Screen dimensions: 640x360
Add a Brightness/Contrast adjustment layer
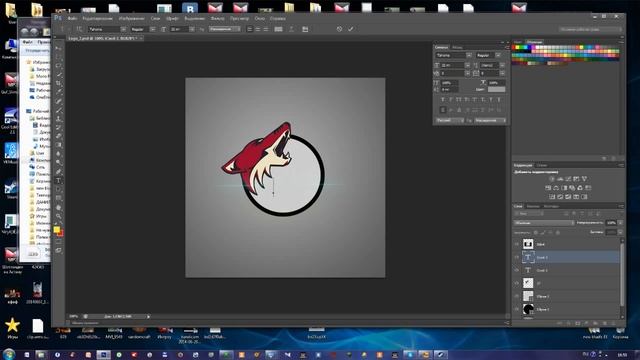[x=552, y=179]
